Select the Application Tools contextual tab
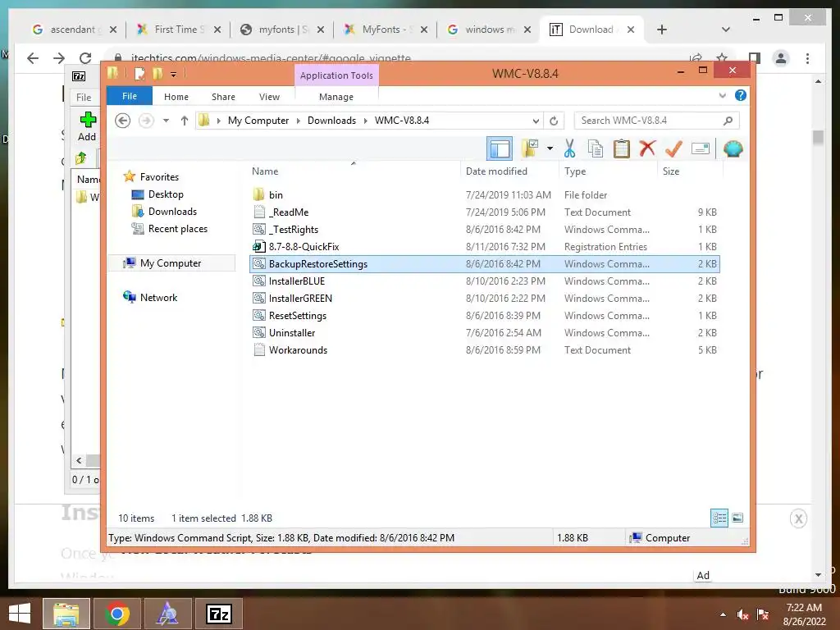Image resolution: width=840 pixels, height=630 pixels. (x=336, y=75)
